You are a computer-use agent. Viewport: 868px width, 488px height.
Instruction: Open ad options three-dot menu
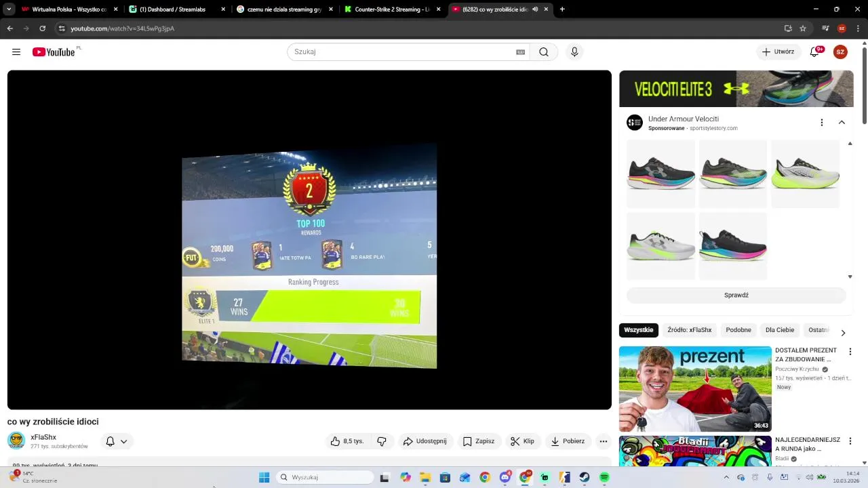coord(821,123)
